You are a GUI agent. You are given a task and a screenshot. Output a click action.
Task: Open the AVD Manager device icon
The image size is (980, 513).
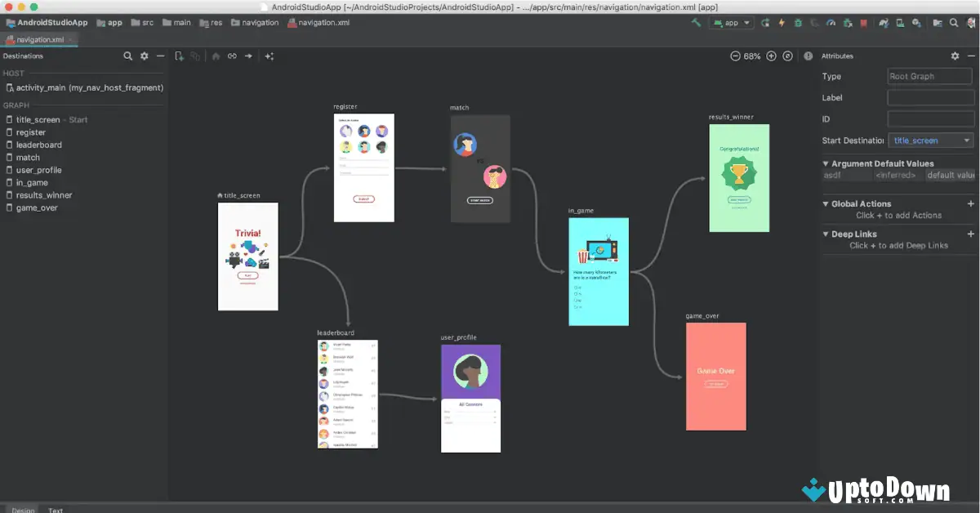click(900, 24)
